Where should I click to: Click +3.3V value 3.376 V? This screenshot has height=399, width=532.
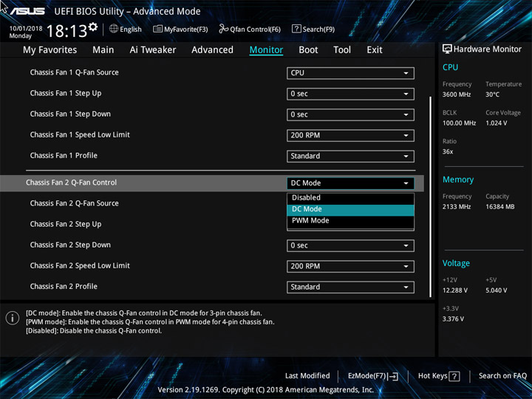(453, 319)
